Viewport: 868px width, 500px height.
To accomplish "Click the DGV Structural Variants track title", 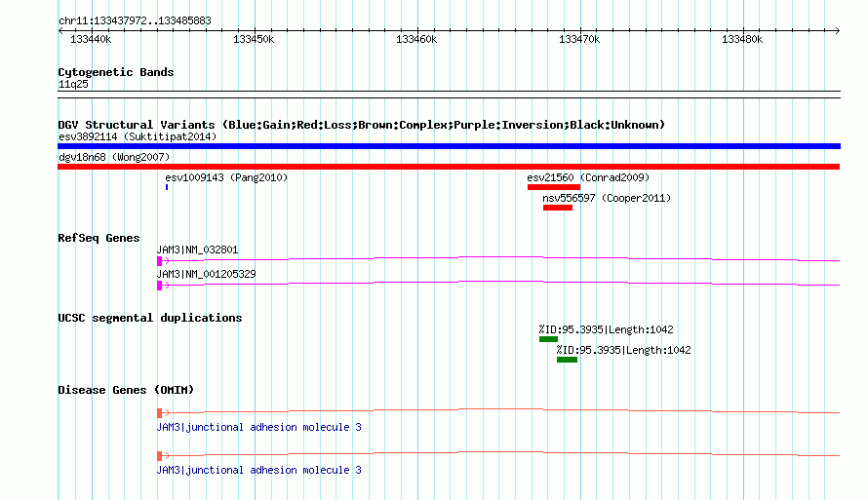I will pos(362,125).
